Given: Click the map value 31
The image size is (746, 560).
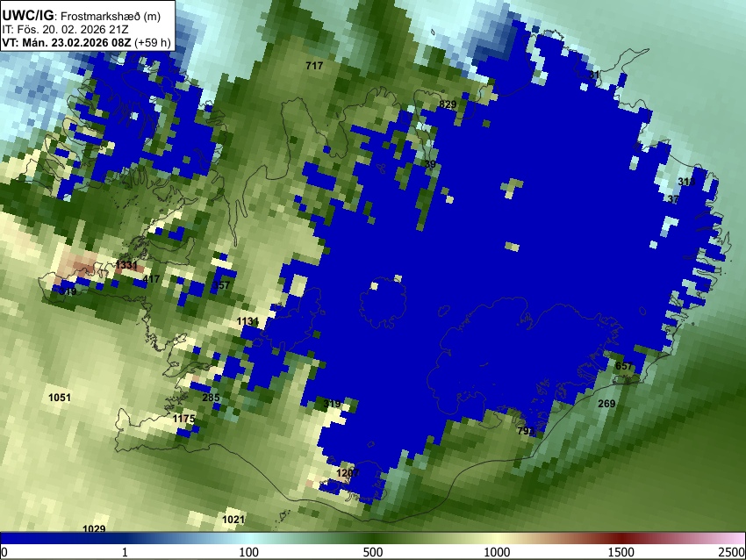Looking at the screenshot, I should (594, 75).
